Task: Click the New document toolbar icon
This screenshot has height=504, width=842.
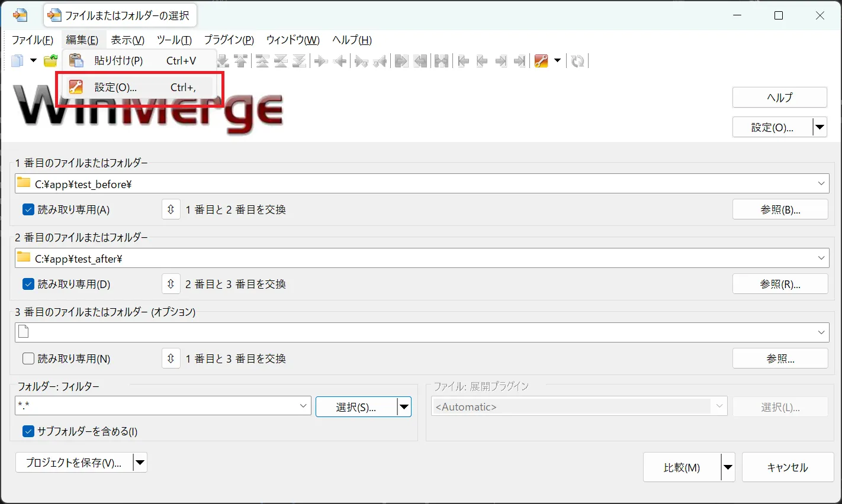Action: [x=17, y=61]
